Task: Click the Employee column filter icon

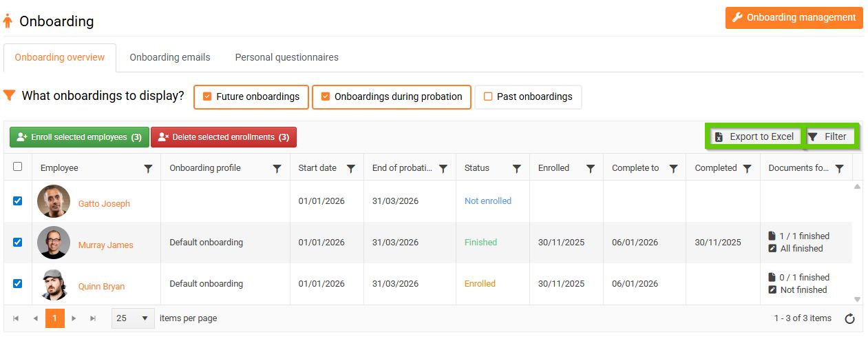Action: 148,168
